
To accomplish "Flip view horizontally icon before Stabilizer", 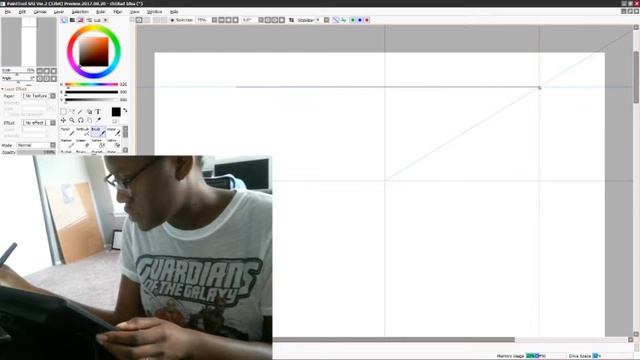I will pos(291,20).
